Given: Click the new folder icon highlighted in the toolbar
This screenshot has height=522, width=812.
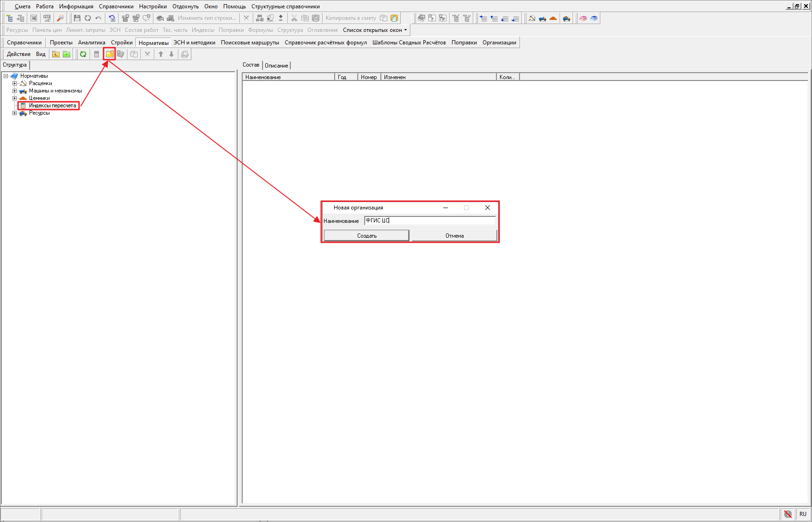Looking at the screenshot, I should tap(110, 54).
